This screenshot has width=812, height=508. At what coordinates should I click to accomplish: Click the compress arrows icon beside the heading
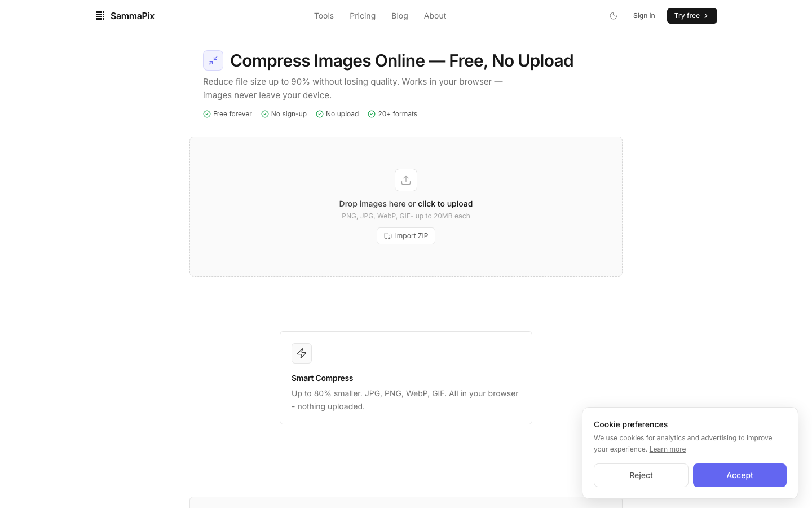[x=213, y=60]
